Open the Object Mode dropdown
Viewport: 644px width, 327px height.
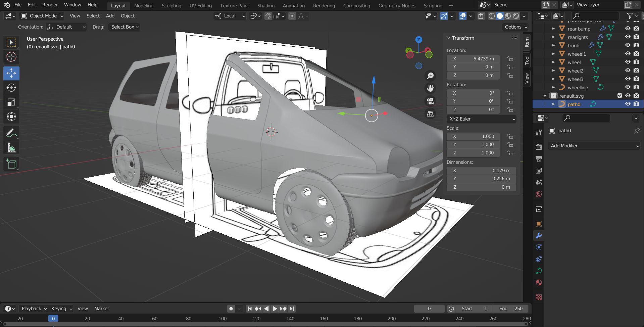click(x=42, y=16)
